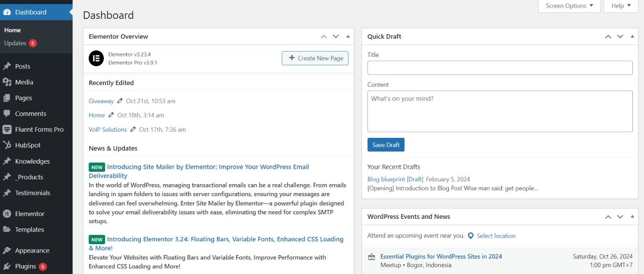
Task: Click the Appearance paintbrush icon
Action: tap(7, 251)
